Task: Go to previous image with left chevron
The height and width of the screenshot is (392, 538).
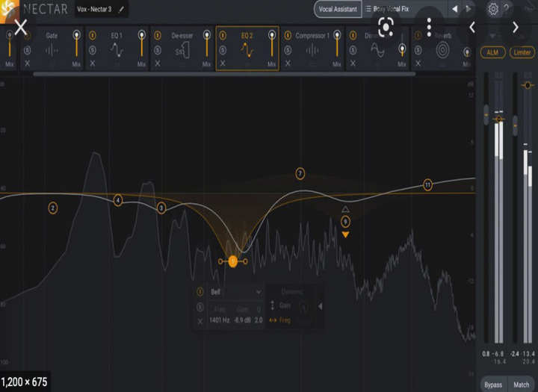Action: coord(472,27)
